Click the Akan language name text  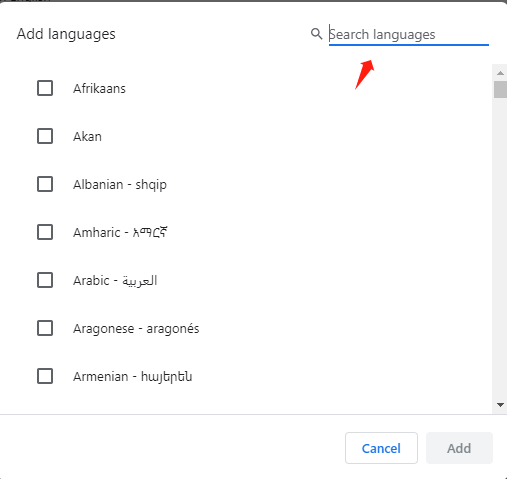[x=87, y=137]
